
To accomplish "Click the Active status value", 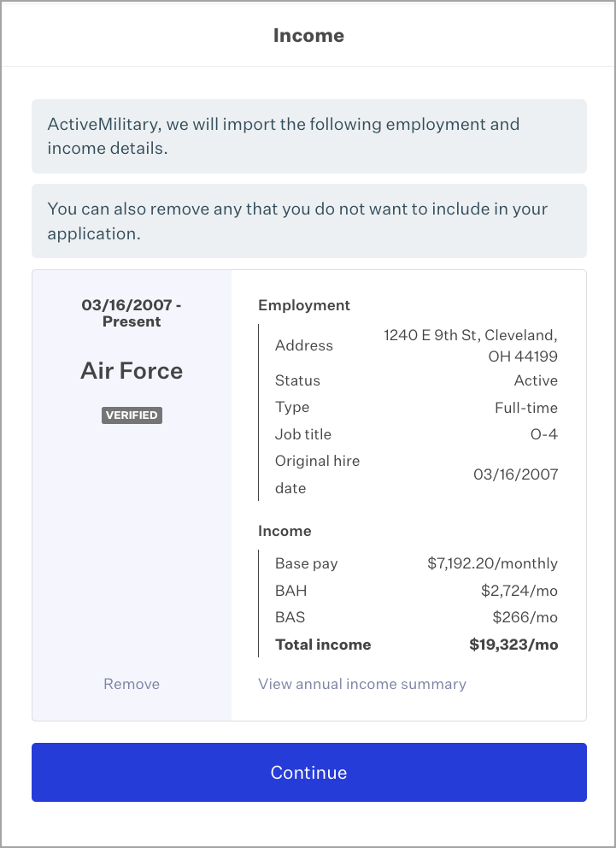I will (536, 380).
